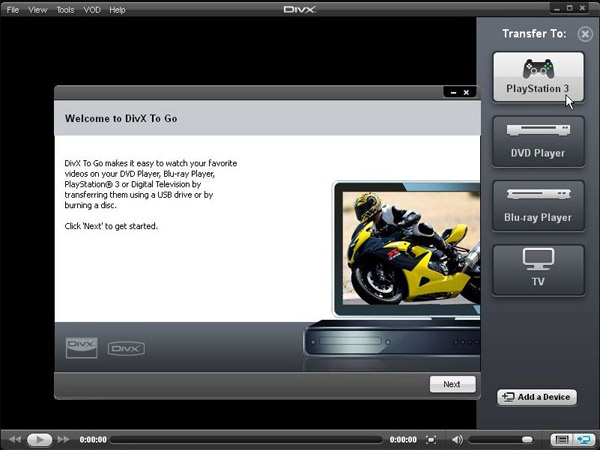This screenshot has width=600, height=450.
Task: Open the Help menu
Action: tap(117, 10)
